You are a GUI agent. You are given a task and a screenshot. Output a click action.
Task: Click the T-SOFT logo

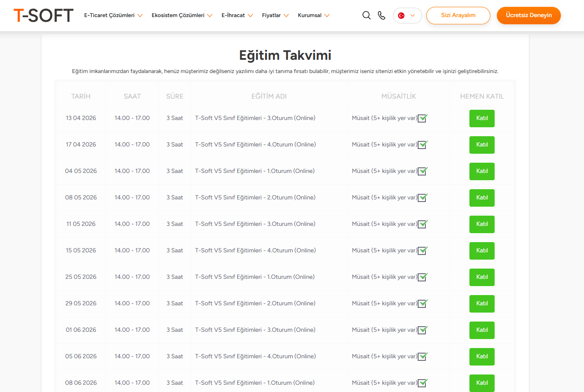[44, 15]
